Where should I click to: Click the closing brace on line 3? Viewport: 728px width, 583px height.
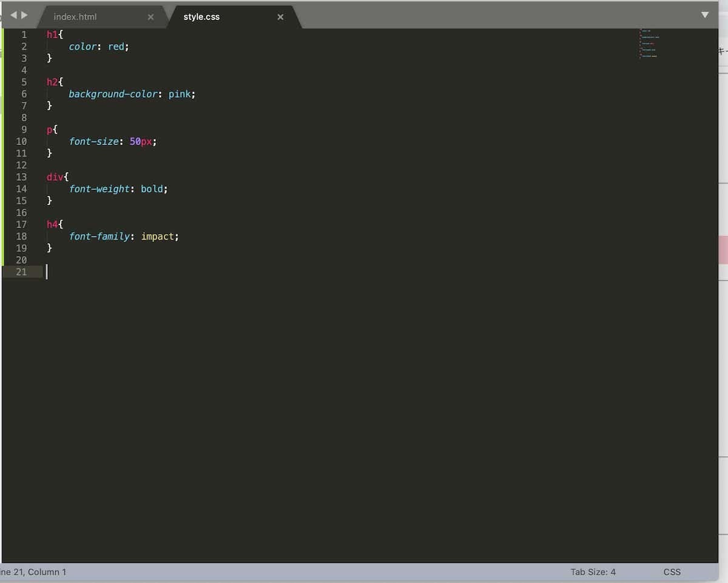[x=50, y=58]
